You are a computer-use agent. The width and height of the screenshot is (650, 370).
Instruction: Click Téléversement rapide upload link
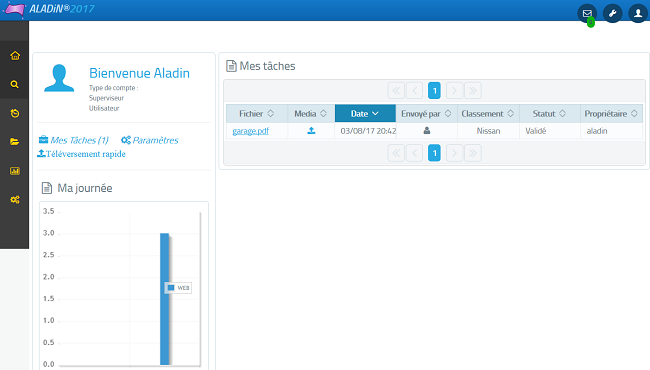tap(81, 154)
